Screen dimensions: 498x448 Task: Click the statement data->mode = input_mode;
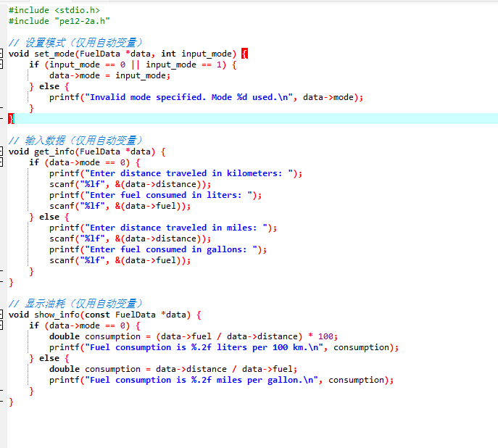coord(110,75)
